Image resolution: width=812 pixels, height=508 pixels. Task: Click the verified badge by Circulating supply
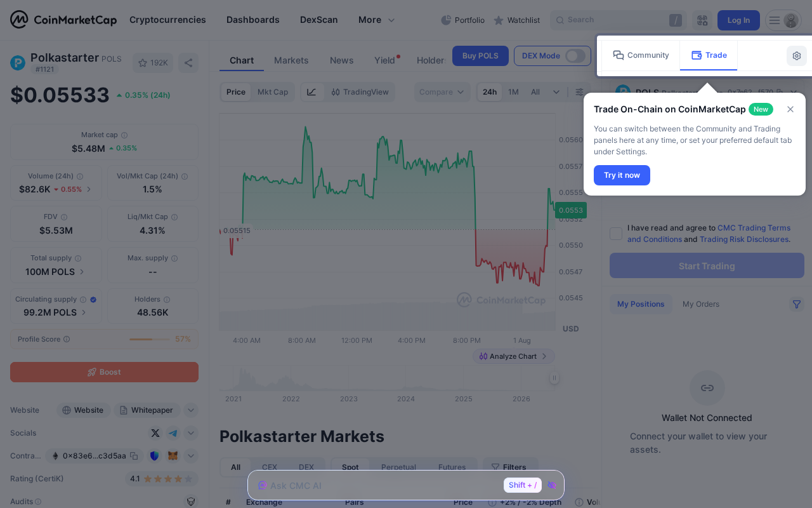(93, 300)
